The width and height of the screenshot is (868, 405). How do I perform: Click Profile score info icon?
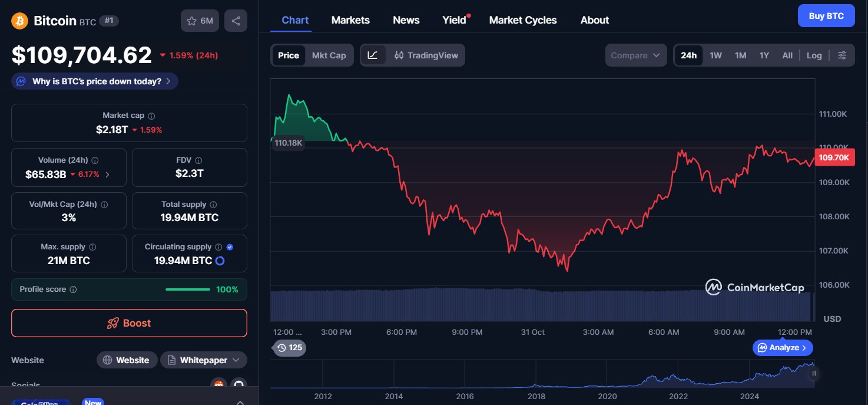click(73, 289)
